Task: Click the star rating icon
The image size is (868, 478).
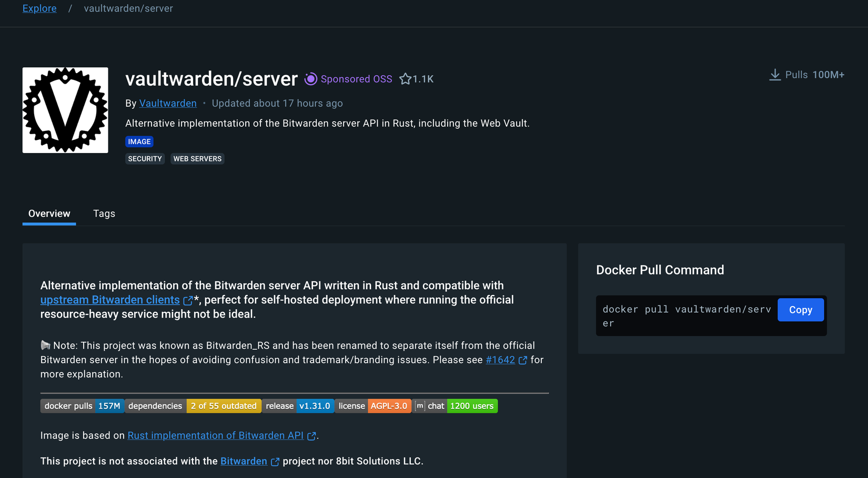Action: 405,79
